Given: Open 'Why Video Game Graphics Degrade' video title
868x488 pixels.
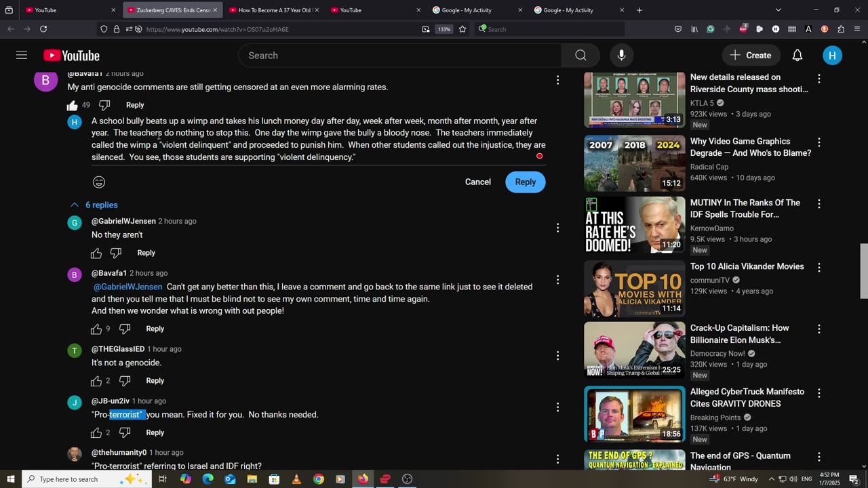Looking at the screenshot, I should click(x=751, y=147).
